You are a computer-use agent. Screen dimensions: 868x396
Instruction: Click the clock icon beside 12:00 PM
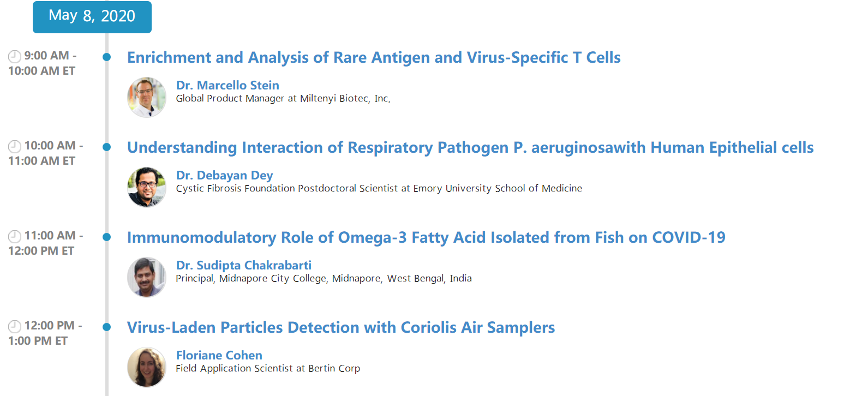(x=15, y=326)
